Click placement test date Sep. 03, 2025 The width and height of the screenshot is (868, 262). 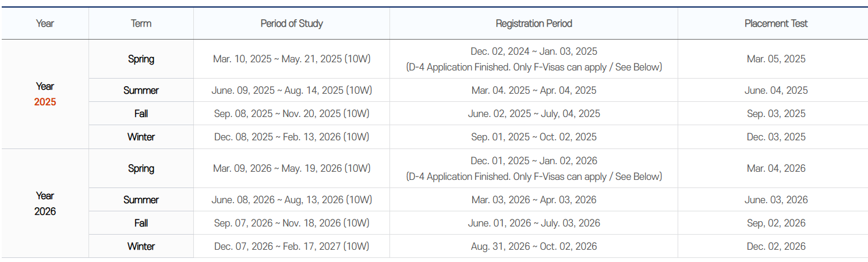pyautogui.click(x=776, y=114)
